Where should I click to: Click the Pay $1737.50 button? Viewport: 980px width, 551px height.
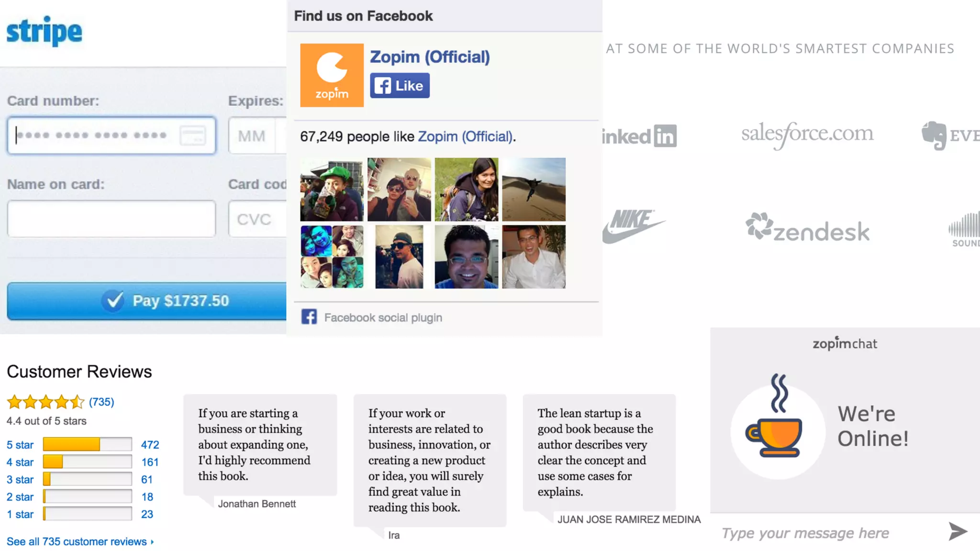146,301
